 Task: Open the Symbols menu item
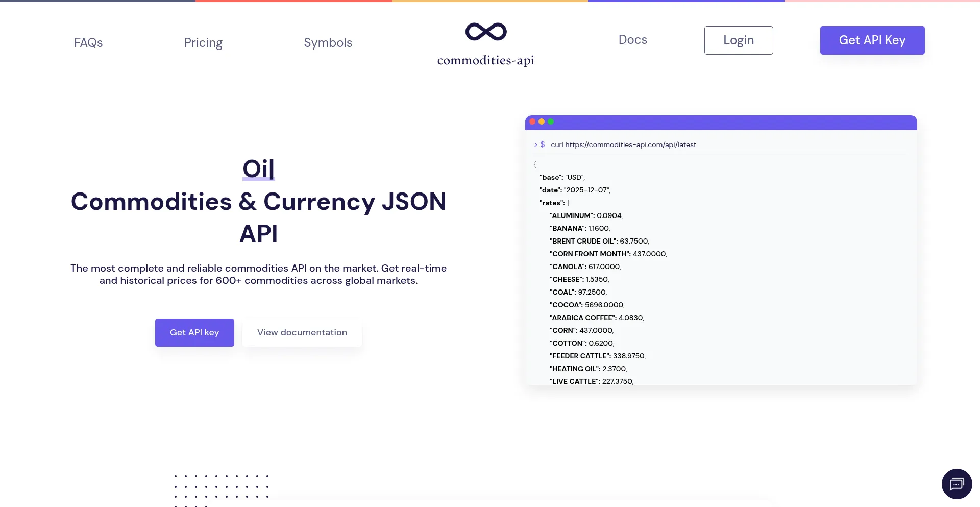pos(328,43)
